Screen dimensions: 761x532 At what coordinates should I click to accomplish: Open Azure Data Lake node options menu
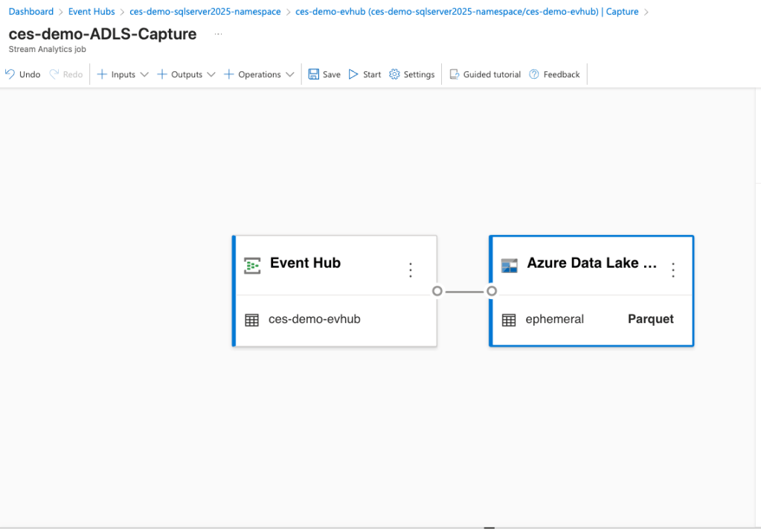coord(673,270)
